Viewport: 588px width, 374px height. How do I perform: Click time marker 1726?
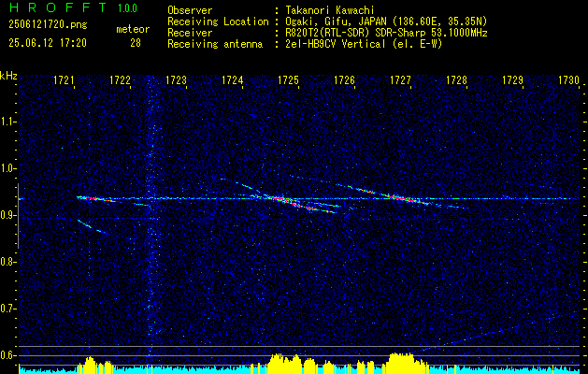tap(344, 79)
